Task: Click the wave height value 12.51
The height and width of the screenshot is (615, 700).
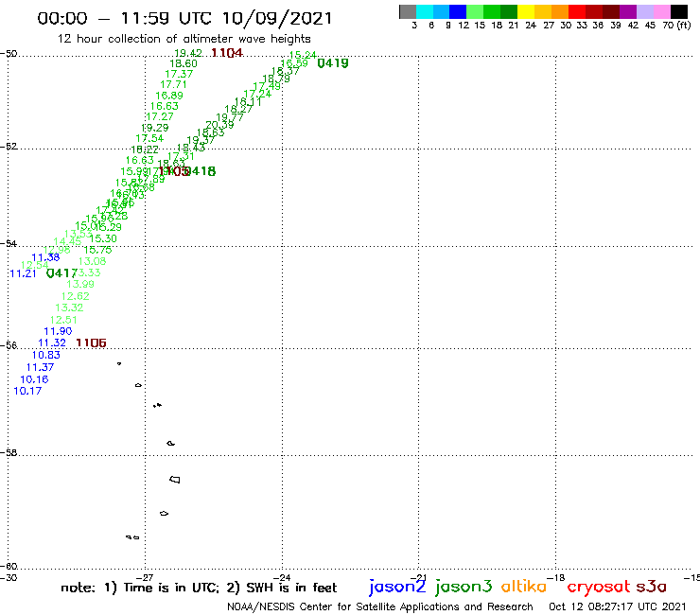Action: click(x=63, y=320)
